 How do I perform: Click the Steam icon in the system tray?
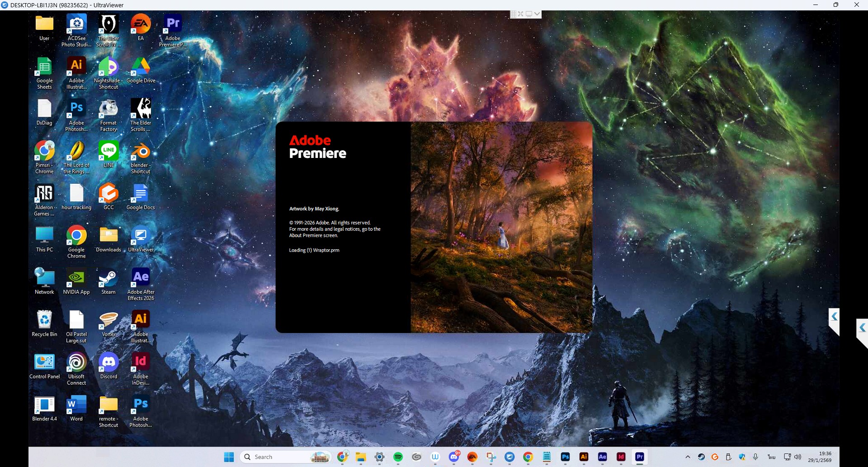point(701,457)
